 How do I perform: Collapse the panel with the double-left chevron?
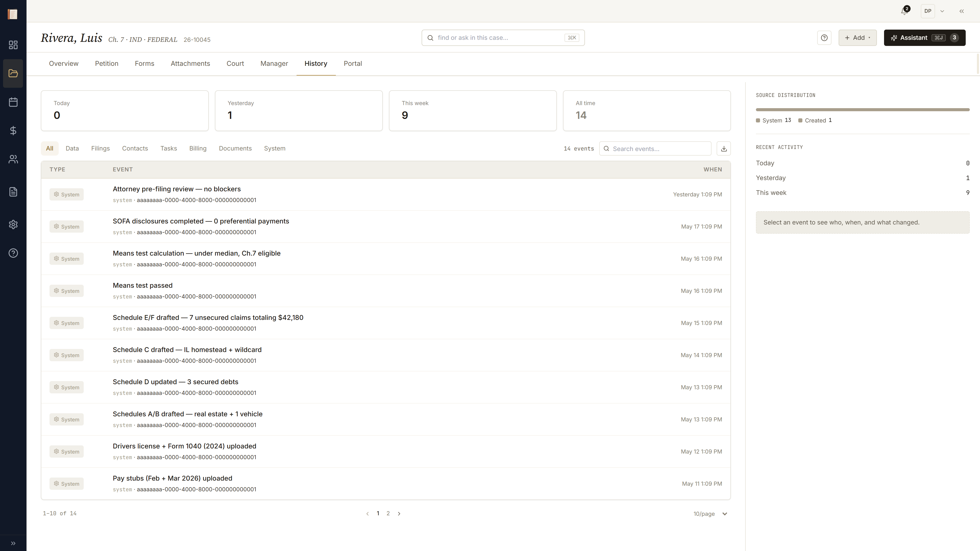tap(961, 11)
